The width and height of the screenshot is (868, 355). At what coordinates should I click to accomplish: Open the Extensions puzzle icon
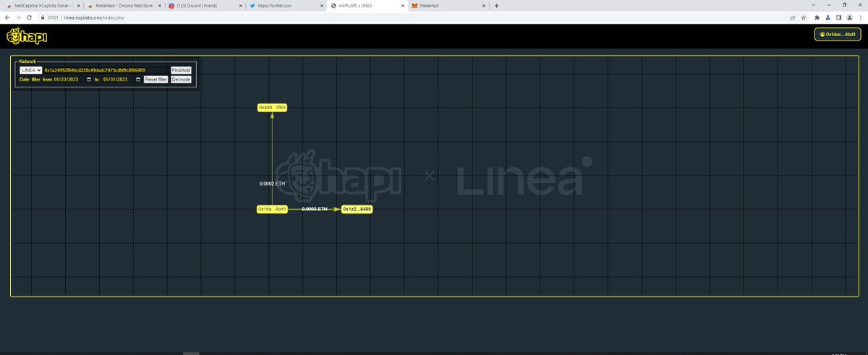[x=817, y=17]
